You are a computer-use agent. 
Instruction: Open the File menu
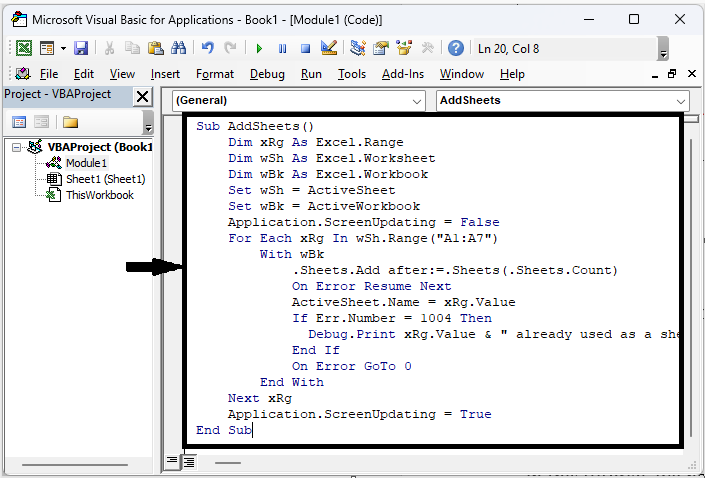point(49,74)
